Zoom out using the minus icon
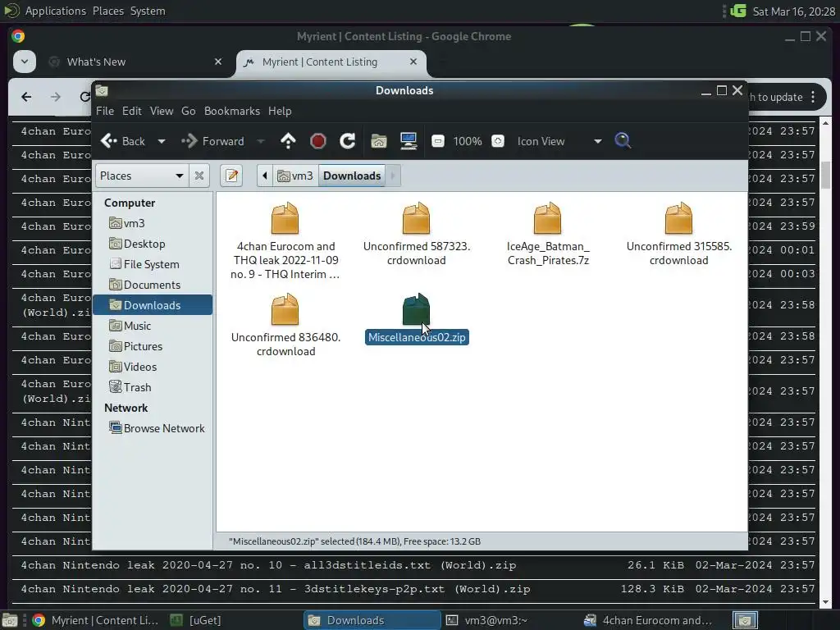The width and height of the screenshot is (840, 630). 438,141
